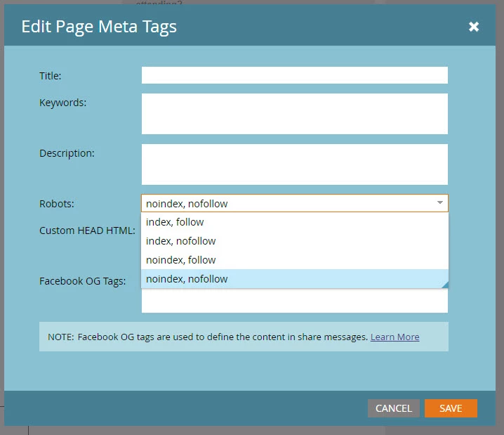
Task: Open the Learn More link
Action: [394, 337]
